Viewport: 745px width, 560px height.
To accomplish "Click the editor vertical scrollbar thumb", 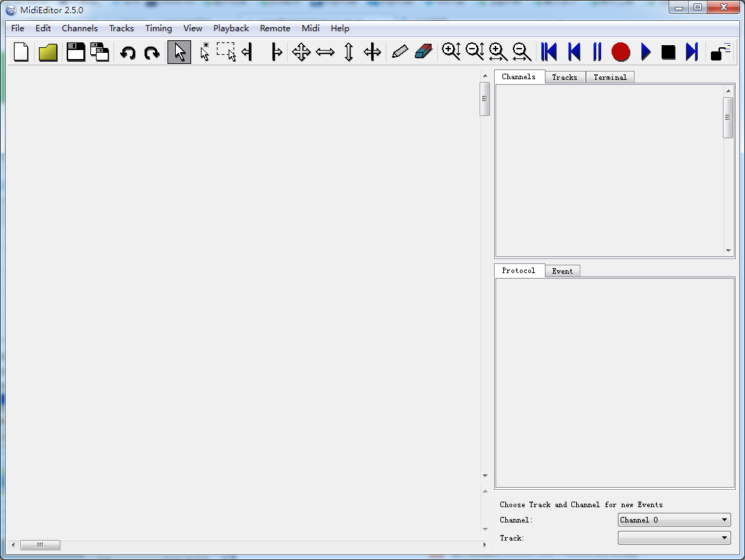I will coord(484,99).
